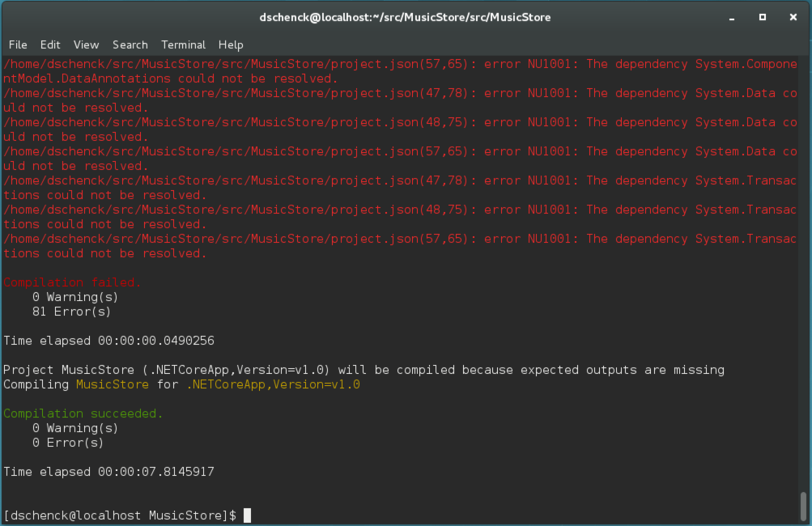The height and width of the screenshot is (526, 812).
Task: Open the Terminal menu
Action: tap(183, 45)
